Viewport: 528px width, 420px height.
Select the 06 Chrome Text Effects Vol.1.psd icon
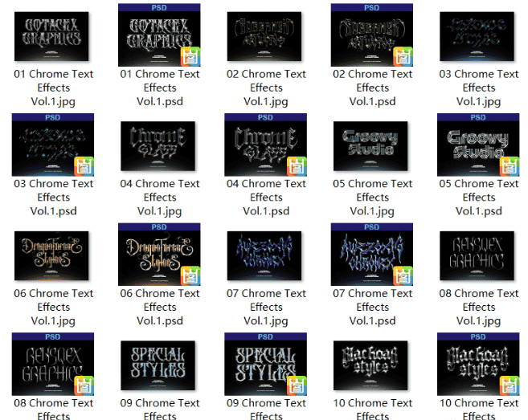pos(159,255)
